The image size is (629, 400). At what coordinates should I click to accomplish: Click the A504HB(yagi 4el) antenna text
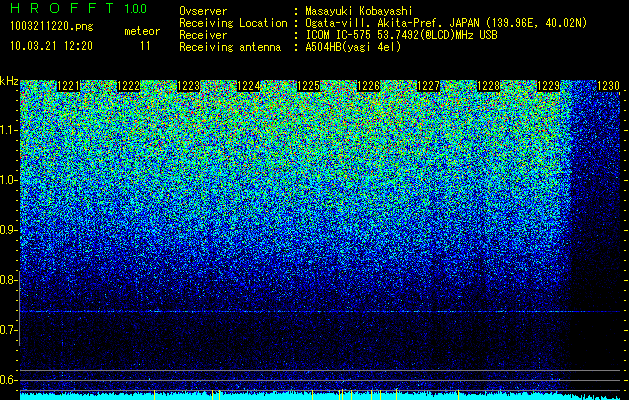pos(353,47)
